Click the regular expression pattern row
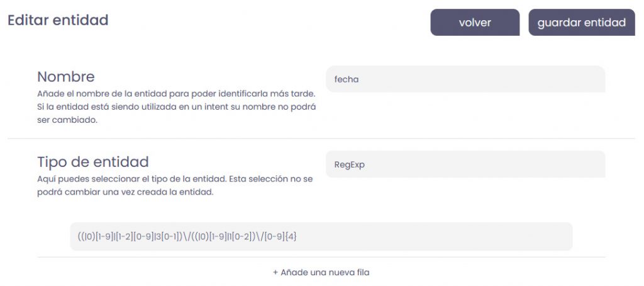Image resolution: width=644 pixels, height=286 pixels. point(321,236)
